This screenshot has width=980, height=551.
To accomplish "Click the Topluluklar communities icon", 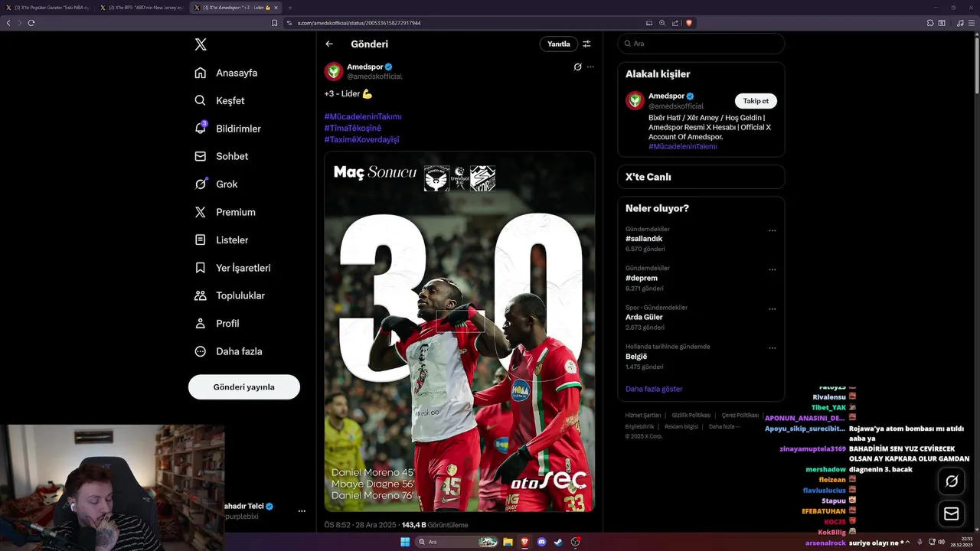I will [x=201, y=295].
